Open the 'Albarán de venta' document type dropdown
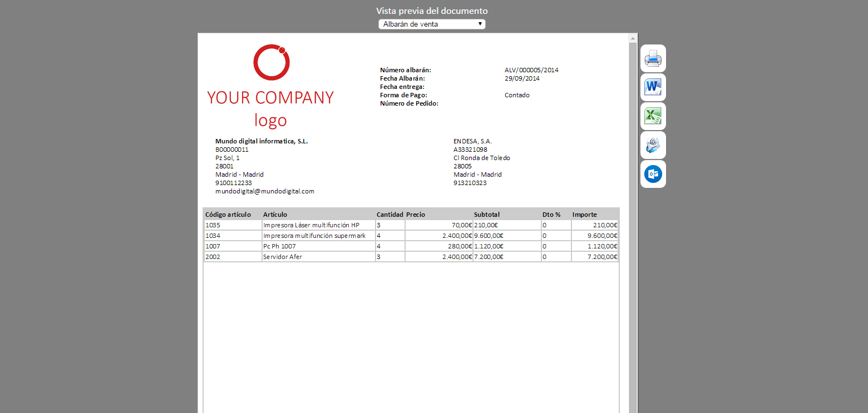 tap(432, 24)
